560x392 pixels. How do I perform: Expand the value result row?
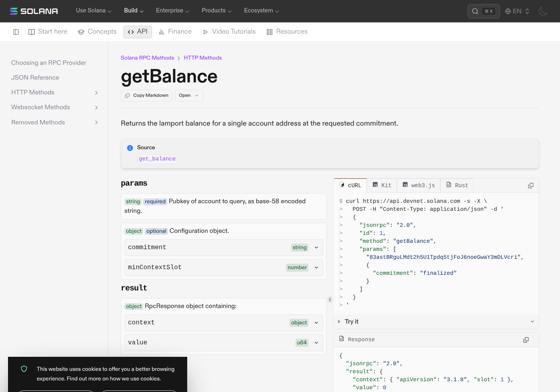point(224,343)
